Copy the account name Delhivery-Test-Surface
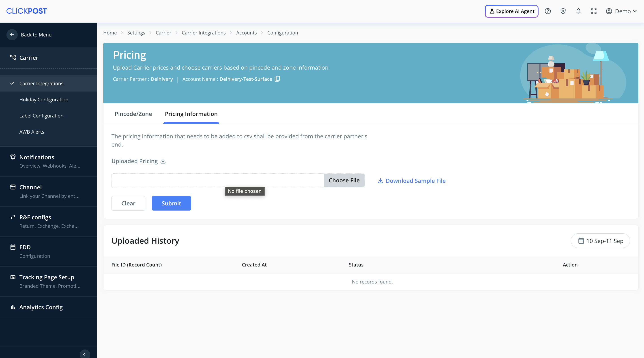The image size is (644, 358). 277,79
